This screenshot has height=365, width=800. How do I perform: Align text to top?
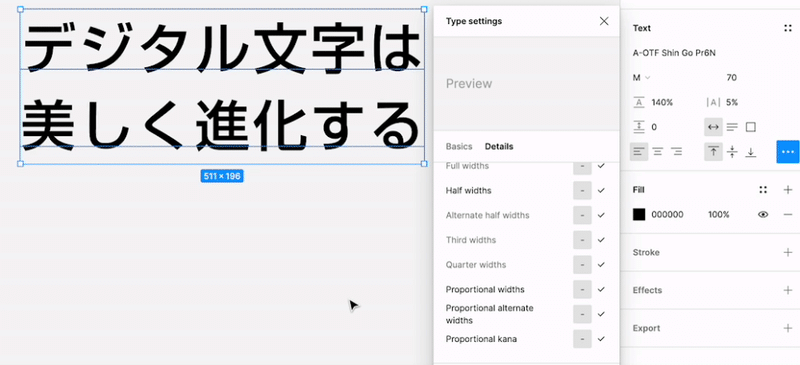point(713,152)
